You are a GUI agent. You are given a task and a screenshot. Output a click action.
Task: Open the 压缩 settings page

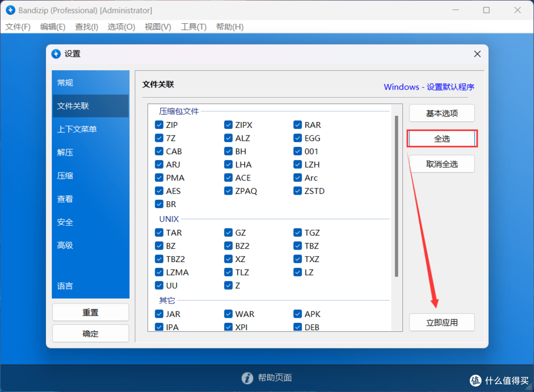[x=90, y=176]
